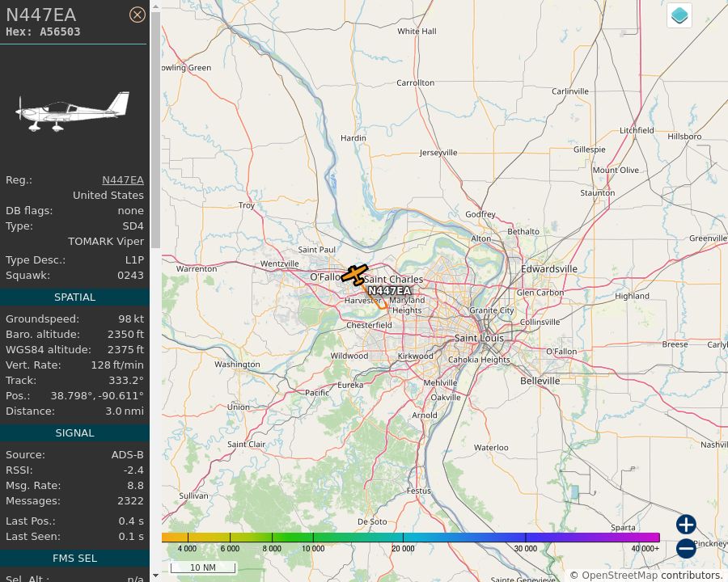Screen dimensions: 728x582
Task: Click the SIGNAL section header
Action: 74,433
